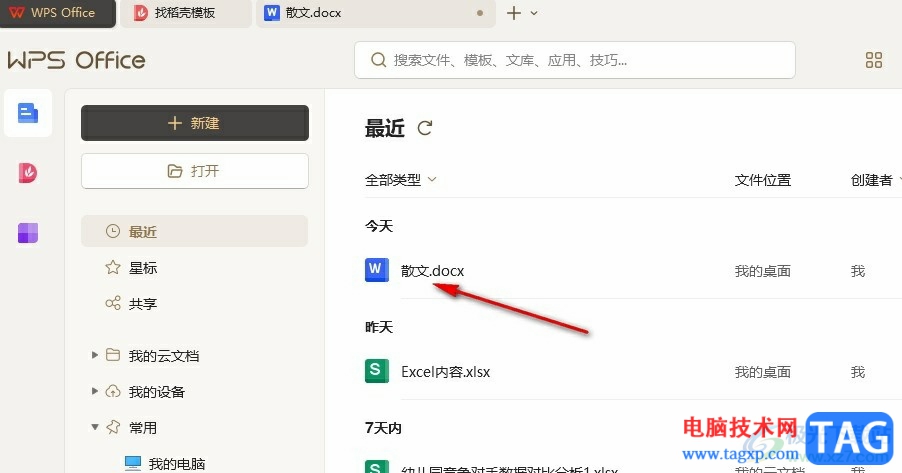Switch to the 找稻壳模板 tab
Viewport: 902px width, 473px height.
[x=186, y=13]
